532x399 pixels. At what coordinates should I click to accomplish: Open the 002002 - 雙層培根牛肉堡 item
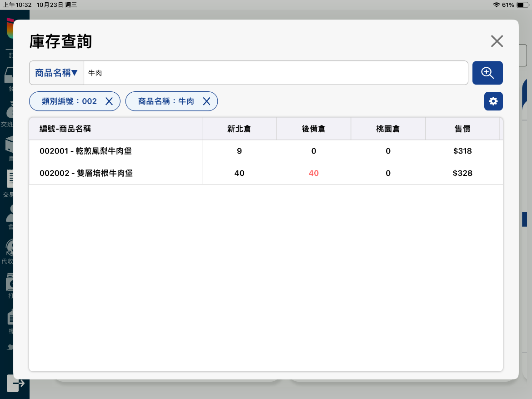[86, 173]
